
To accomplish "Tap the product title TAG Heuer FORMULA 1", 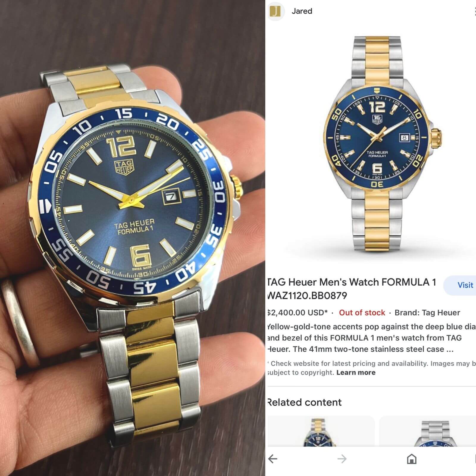I will [352, 282].
